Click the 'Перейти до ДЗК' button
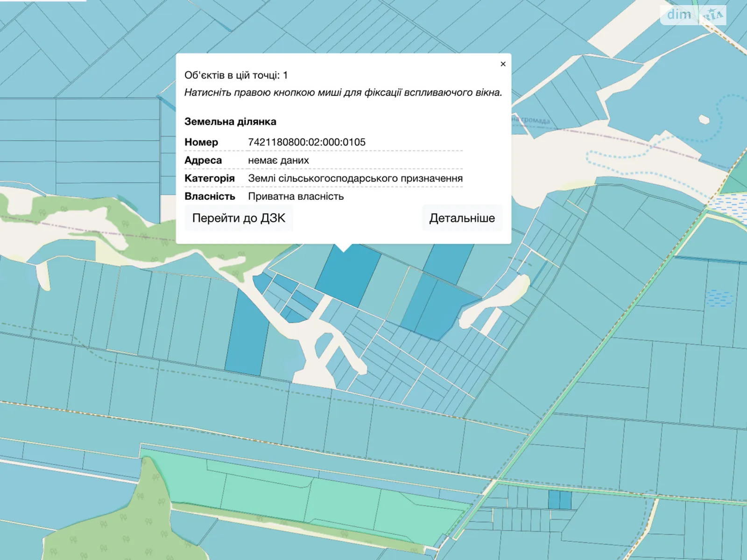The image size is (747, 560). click(239, 218)
